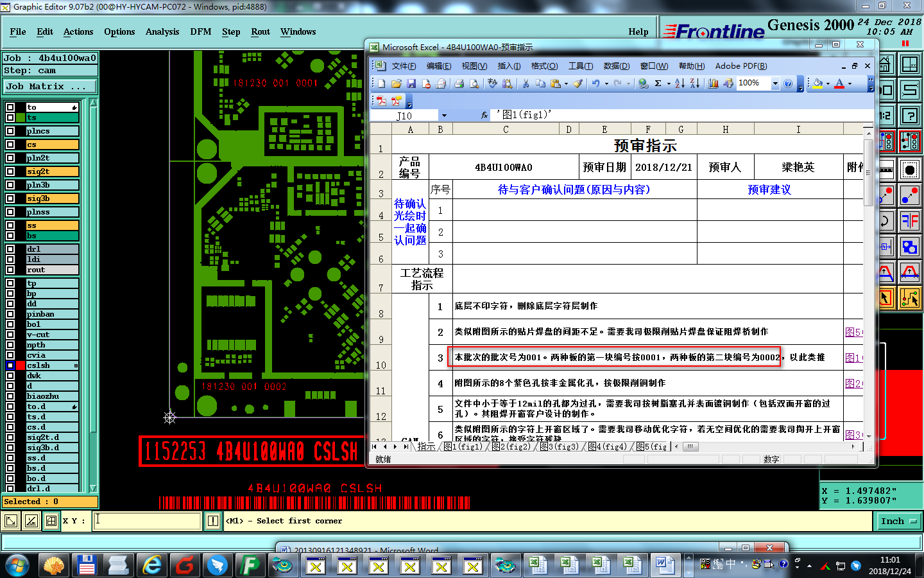Viewport: 924px width, 578px height.
Task: Open the Excel zoom 100% dropdown
Action: click(775, 83)
